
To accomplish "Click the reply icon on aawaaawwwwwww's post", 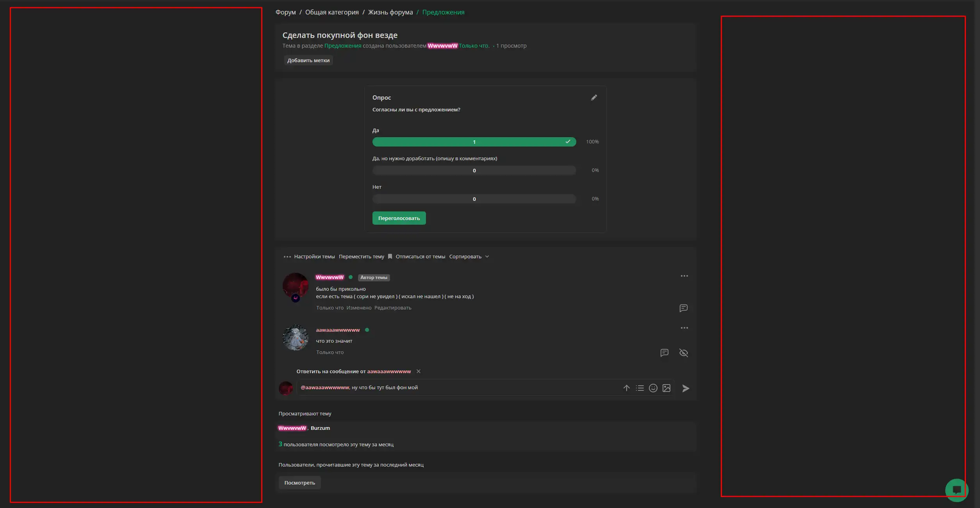I will (x=665, y=353).
